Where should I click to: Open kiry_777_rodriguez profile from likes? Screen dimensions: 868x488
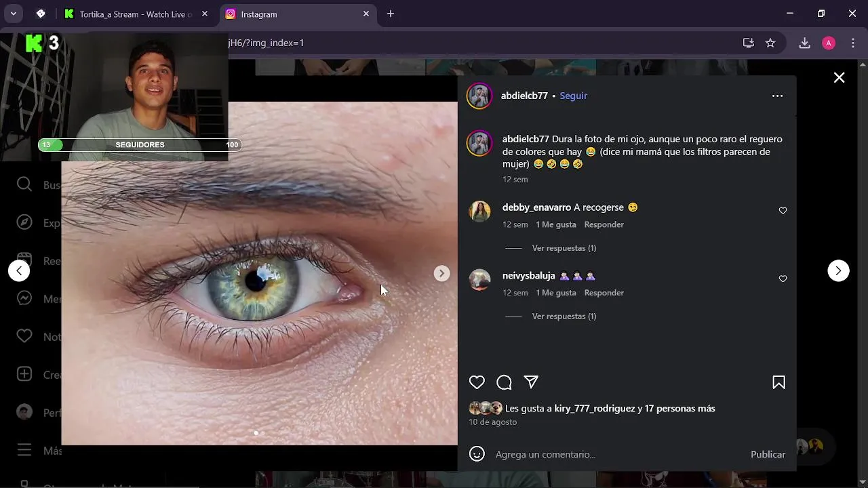(x=595, y=409)
